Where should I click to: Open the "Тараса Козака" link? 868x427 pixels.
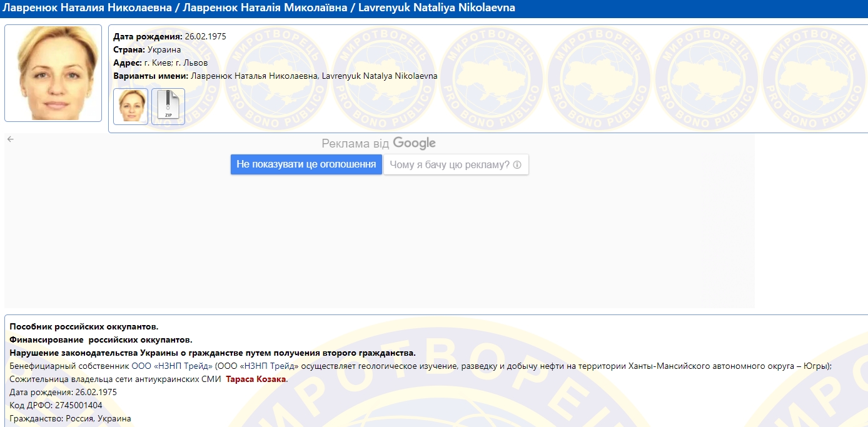point(256,379)
